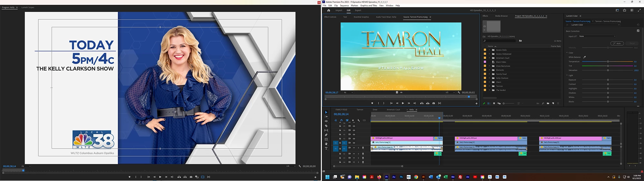Select the Ripple Edit tool
Viewport: 644px width, 181px height.
(x=326, y=121)
